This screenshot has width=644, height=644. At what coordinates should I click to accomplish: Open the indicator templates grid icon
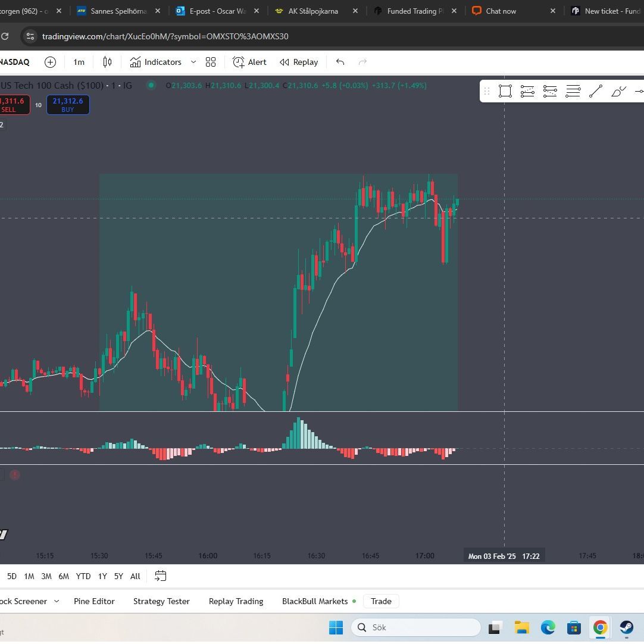click(211, 62)
